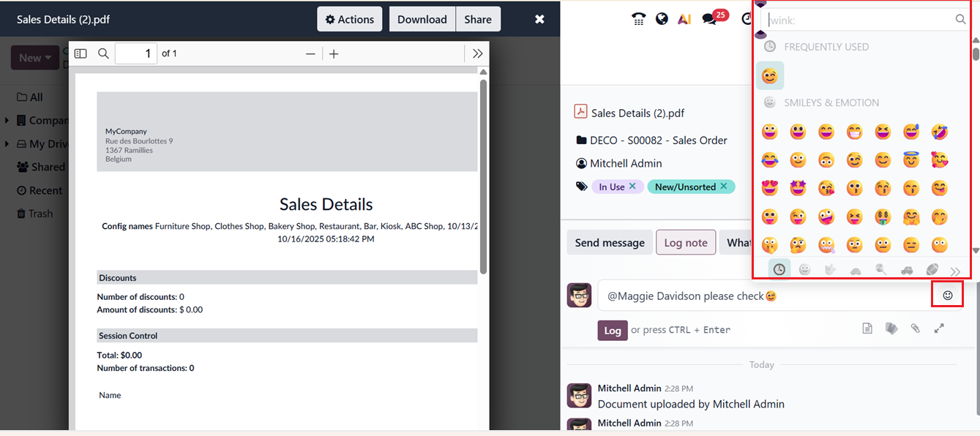
Task: Expand the Company folder tree arrow
Action: click(7, 121)
